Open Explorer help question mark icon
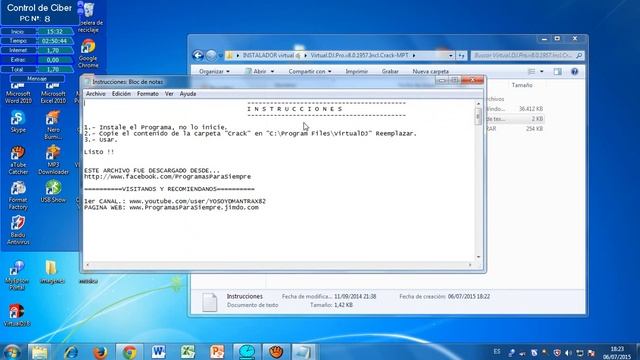Screen dimensions: 640x360 [574, 71]
